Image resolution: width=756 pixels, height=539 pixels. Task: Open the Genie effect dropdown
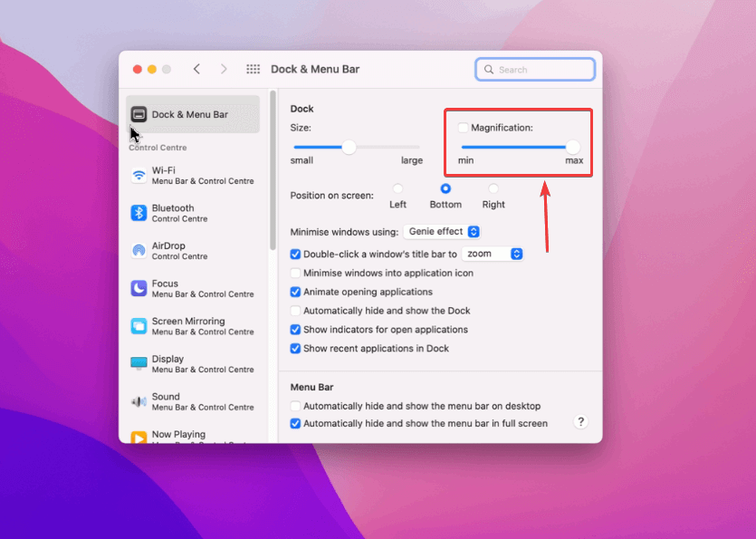[x=442, y=232]
